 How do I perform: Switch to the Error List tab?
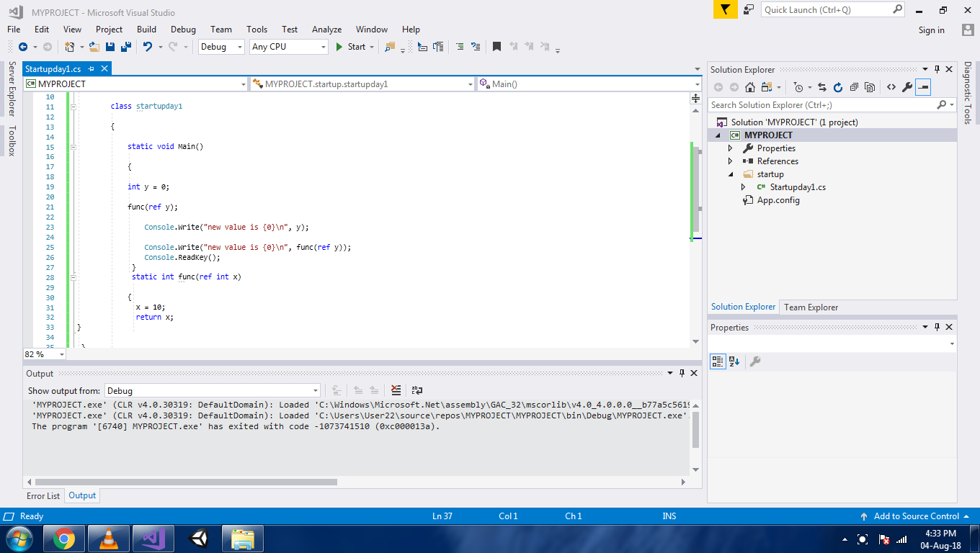(x=43, y=496)
